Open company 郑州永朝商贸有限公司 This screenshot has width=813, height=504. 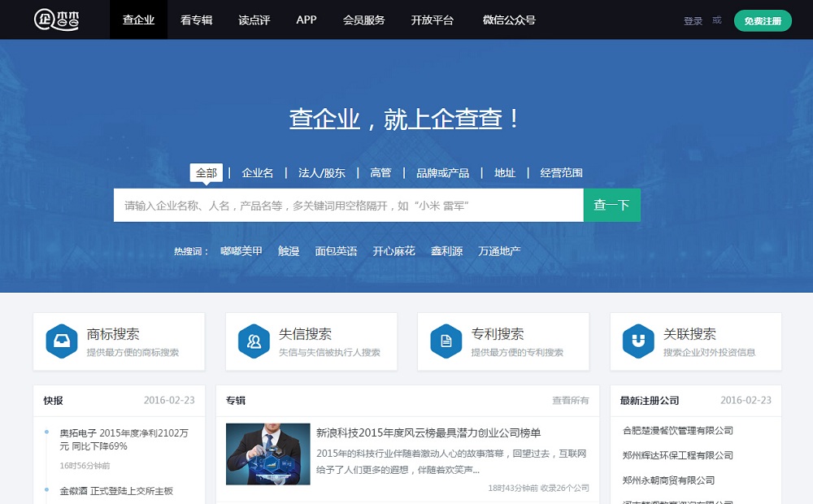pyautogui.click(x=668, y=480)
